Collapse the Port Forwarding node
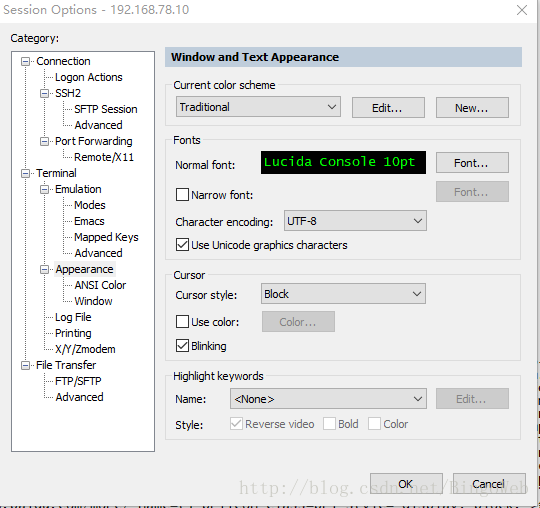 [x=44, y=142]
